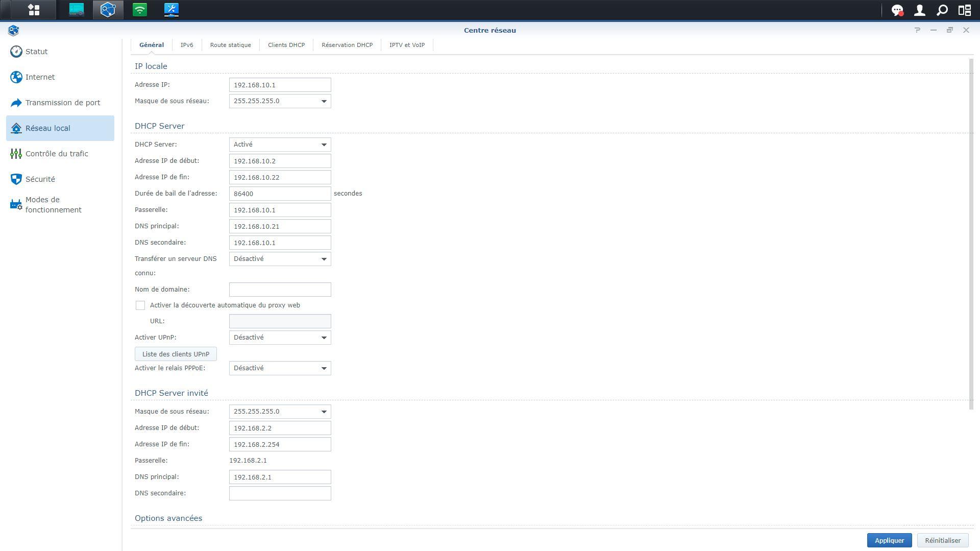980x551 pixels.
Task: Open the notifications chat icon
Action: 897,10
